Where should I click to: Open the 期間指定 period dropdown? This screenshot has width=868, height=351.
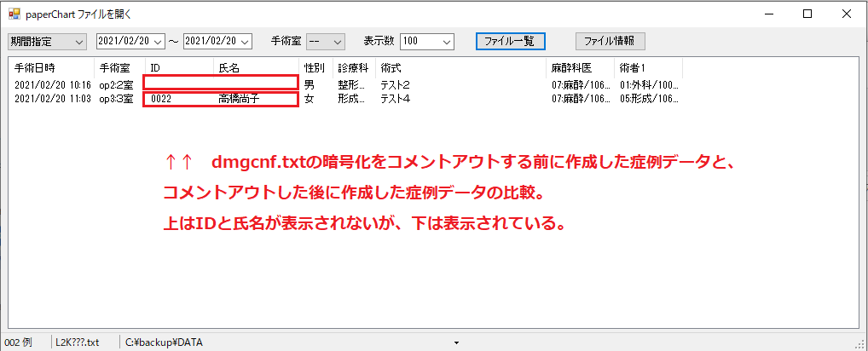(x=79, y=41)
